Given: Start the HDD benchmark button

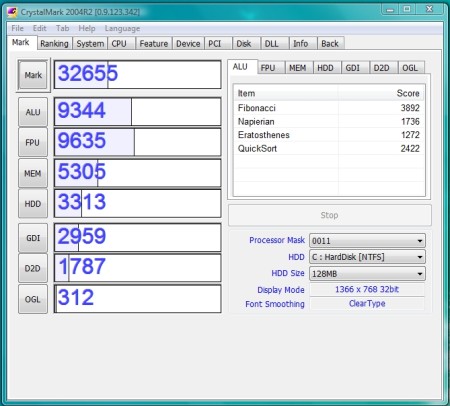Looking at the screenshot, I should click(33, 204).
